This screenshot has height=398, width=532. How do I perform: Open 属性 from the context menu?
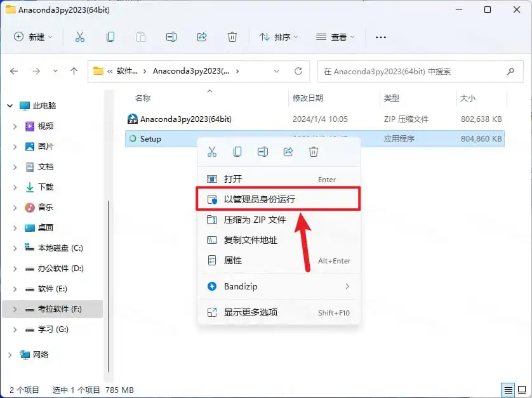278,261
